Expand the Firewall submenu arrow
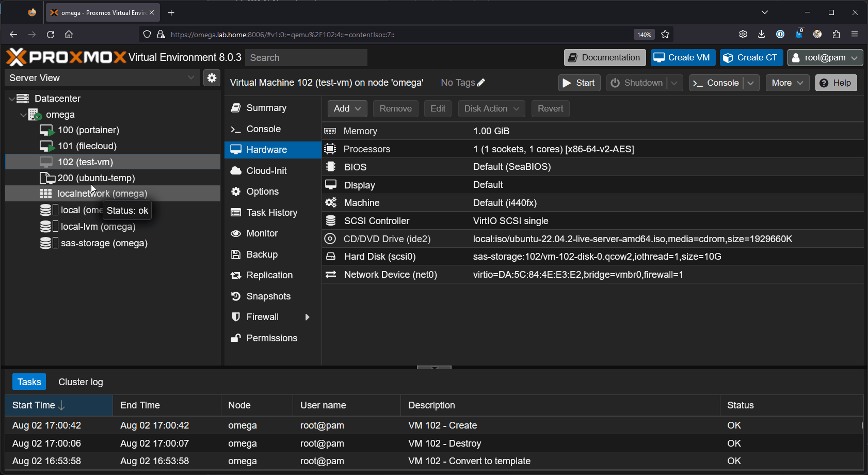The image size is (868, 475). point(307,317)
